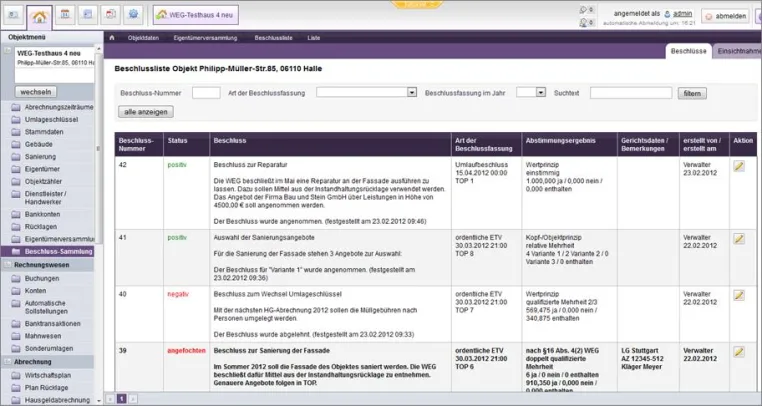Click next page arrow in pagination

[x=133, y=399]
